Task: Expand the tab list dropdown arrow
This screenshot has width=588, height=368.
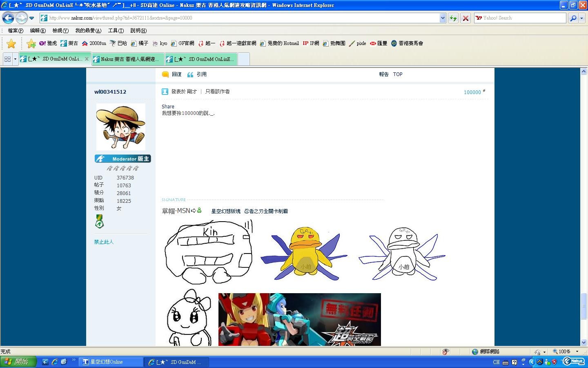Action: [x=15, y=59]
